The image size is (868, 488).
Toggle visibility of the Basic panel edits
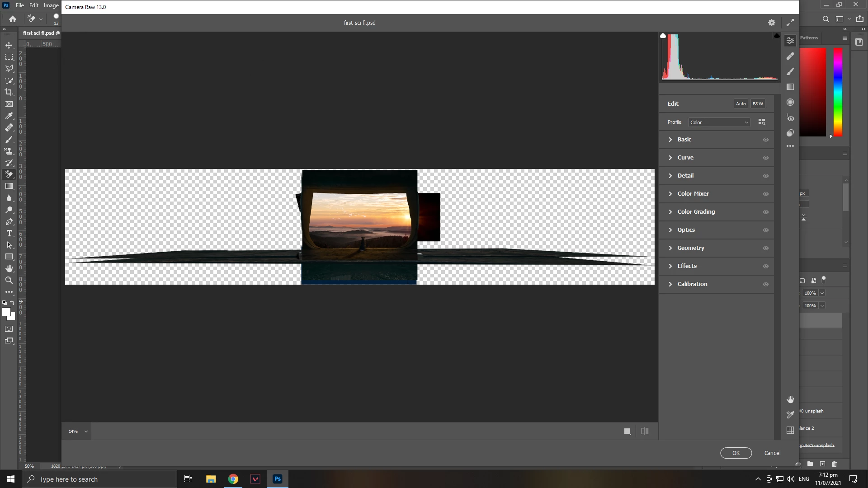click(x=766, y=140)
